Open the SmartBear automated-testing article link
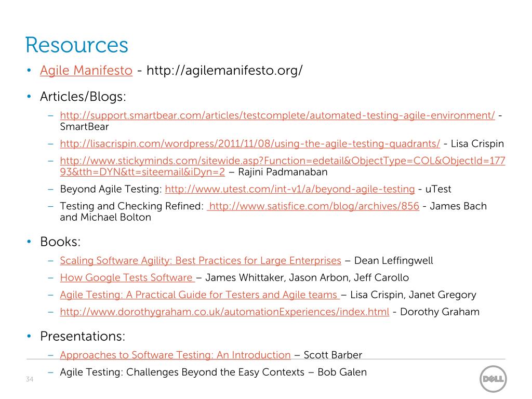The image size is (532, 399). click(x=277, y=115)
